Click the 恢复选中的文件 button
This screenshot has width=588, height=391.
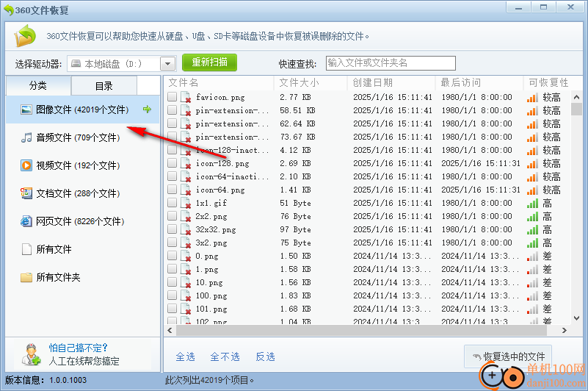508,356
